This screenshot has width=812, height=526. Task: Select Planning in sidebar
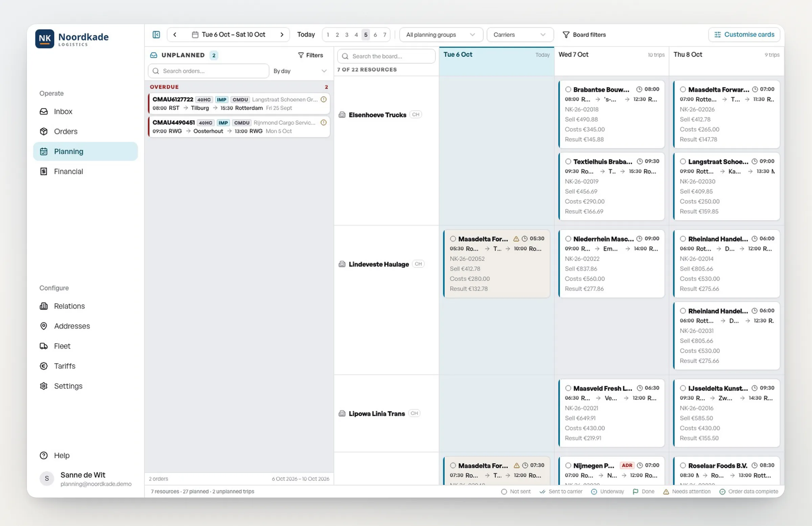85,152
